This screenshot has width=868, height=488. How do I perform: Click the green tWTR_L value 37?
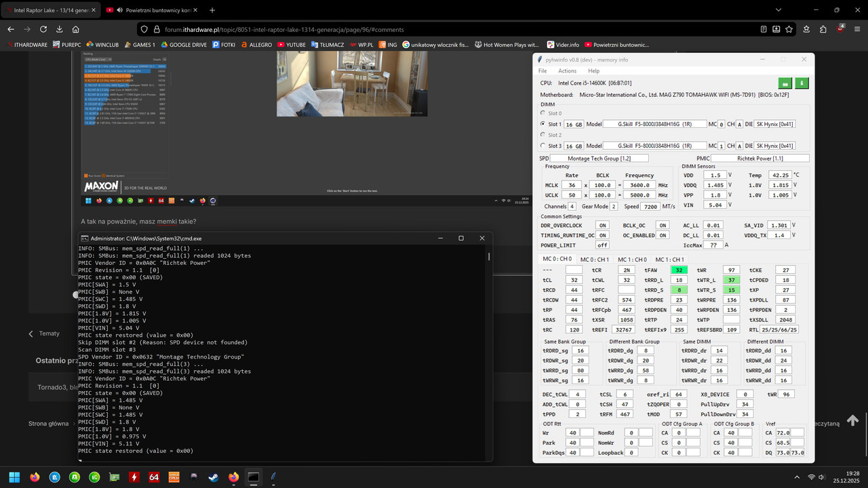tap(731, 280)
